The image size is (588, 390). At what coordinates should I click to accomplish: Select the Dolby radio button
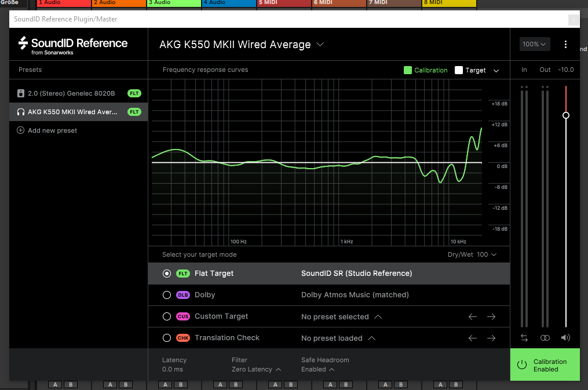(167, 295)
